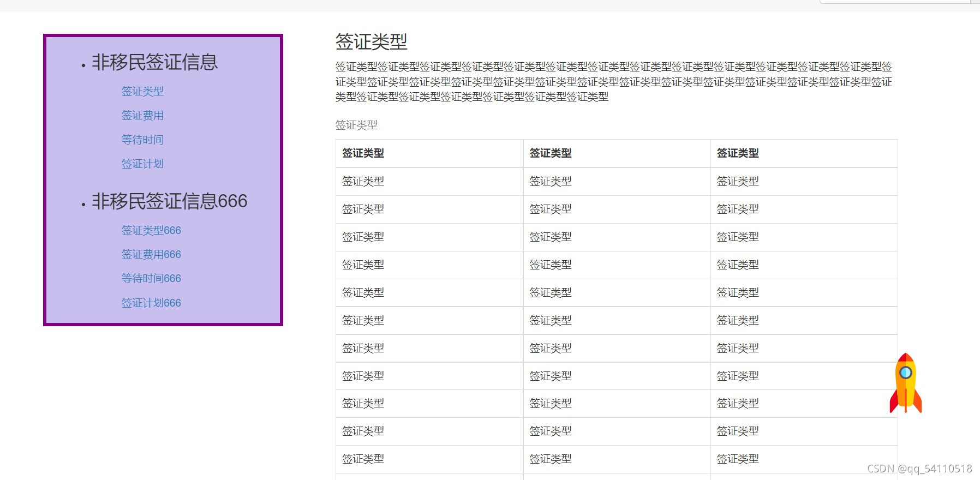The width and height of the screenshot is (980, 480).
Task: Click the large 签证类型 page title
Action: [x=372, y=41]
